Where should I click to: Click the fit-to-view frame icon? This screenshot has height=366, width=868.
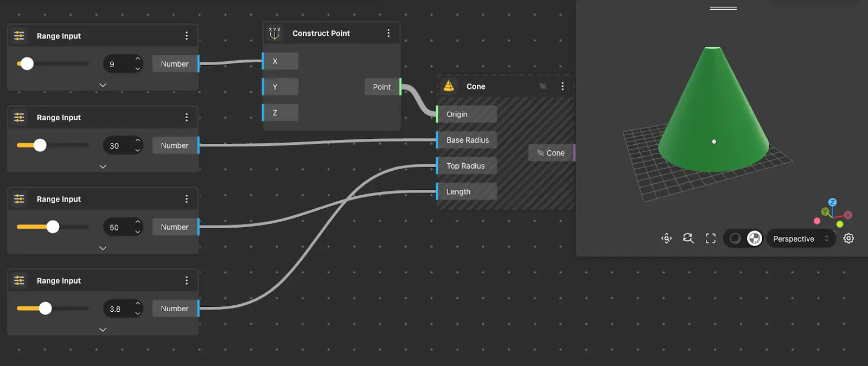click(x=710, y=239)
